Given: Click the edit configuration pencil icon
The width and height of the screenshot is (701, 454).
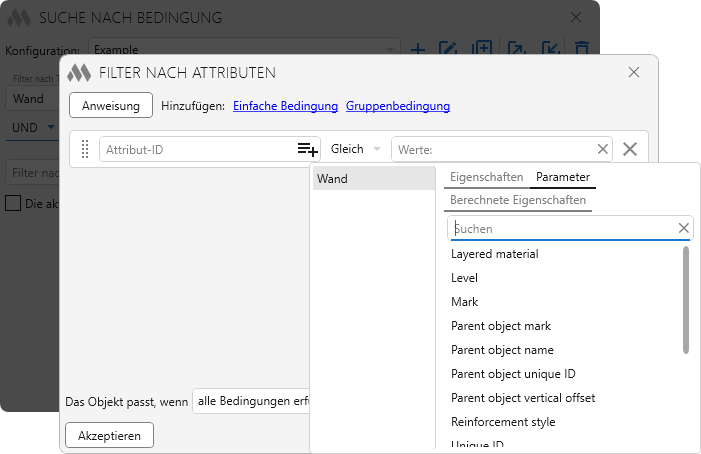Looking at the screenshot, I should click(x=449, y=49).
